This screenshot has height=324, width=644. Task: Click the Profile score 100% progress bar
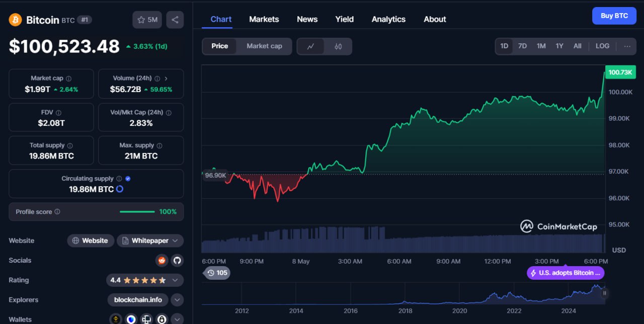[137, 212]
